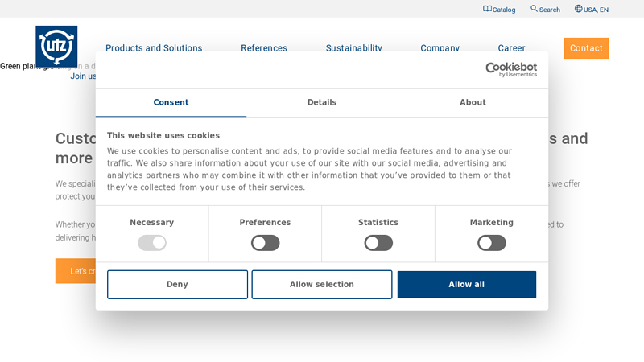Viewport: 644px width, 362px height.
Task: Open the About tab in cookie dialog
Action: [x=473, y=103]
